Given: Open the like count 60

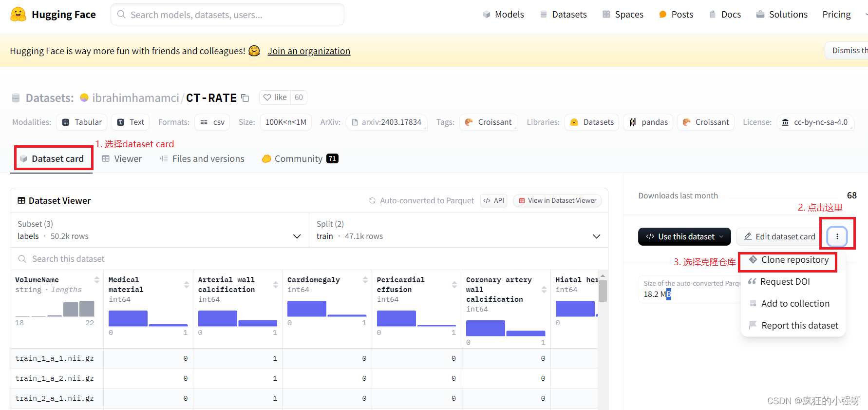Looking at the screenshot, I should pos(299,98).
